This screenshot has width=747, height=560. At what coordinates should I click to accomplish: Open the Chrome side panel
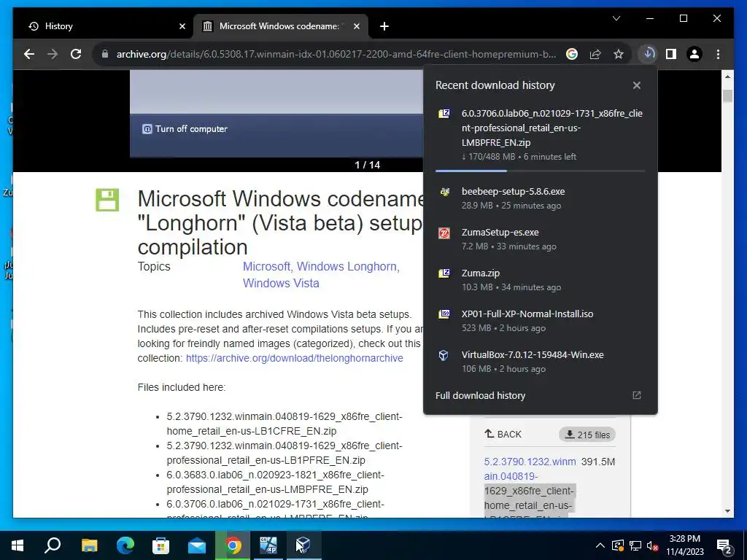click(x=671, y=54)
